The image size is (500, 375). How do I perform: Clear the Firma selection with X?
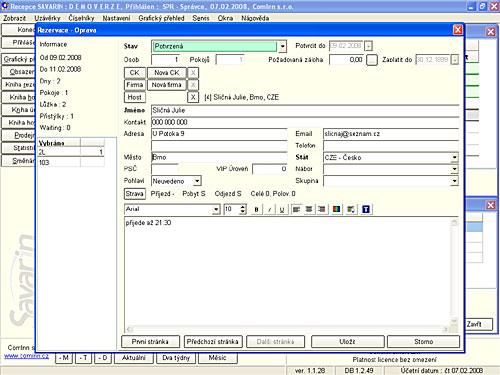tap(193, 85)
